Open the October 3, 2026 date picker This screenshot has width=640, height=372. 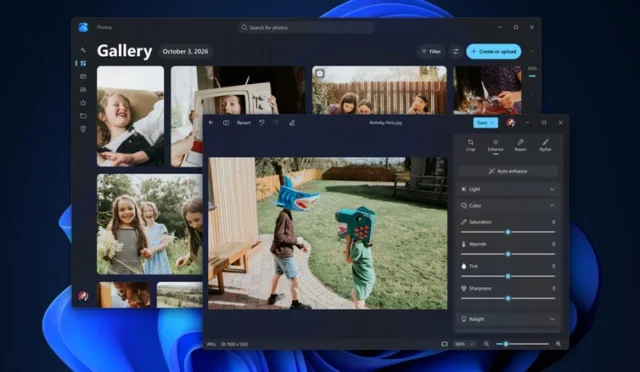pos(185,51)
